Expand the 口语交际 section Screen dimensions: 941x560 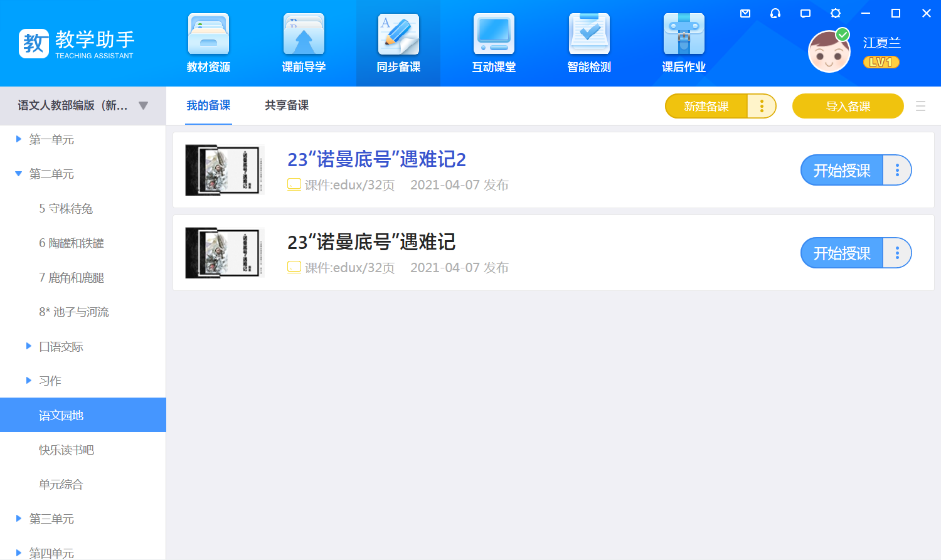(29, 346)
